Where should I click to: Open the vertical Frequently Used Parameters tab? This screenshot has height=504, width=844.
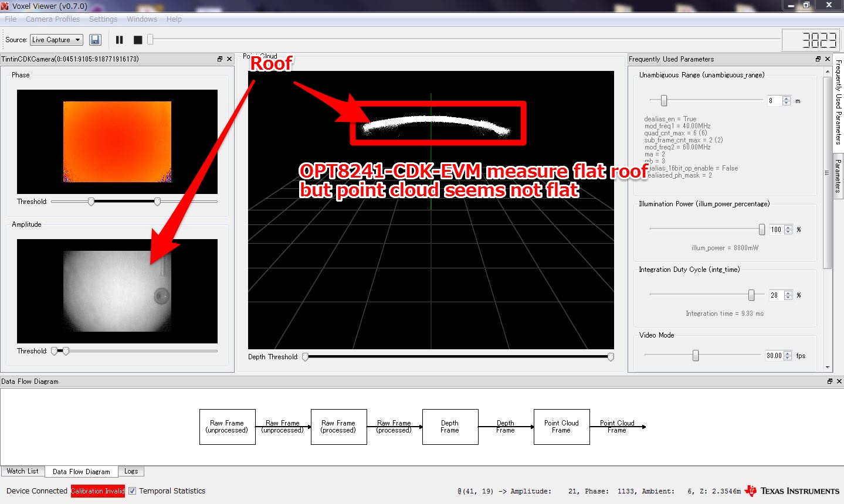(838, 103)
